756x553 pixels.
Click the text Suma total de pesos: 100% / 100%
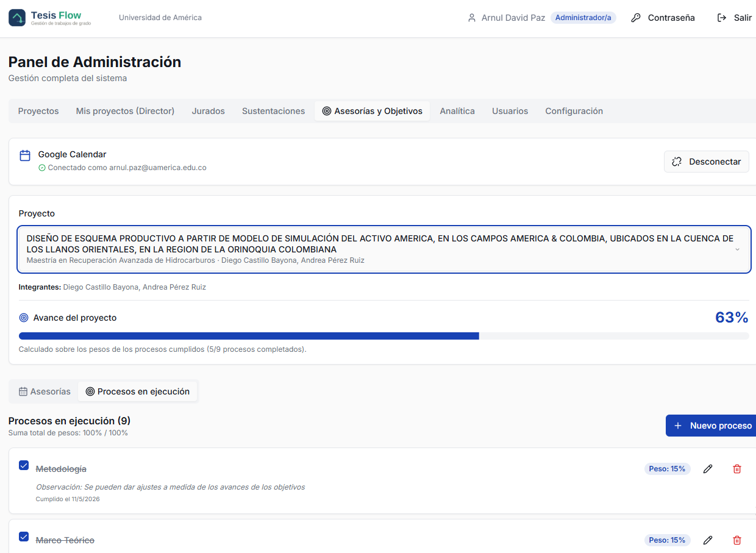coord(68,433)
